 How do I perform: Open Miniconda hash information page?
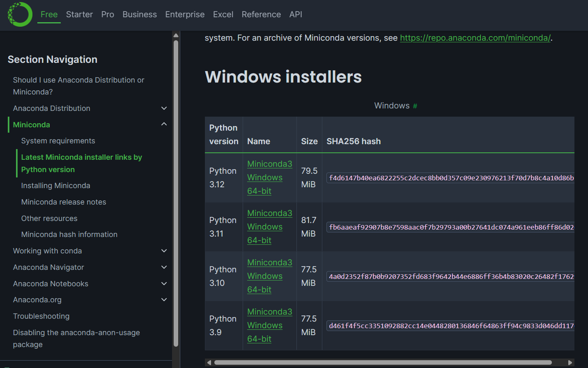click(x=69, y=235)
